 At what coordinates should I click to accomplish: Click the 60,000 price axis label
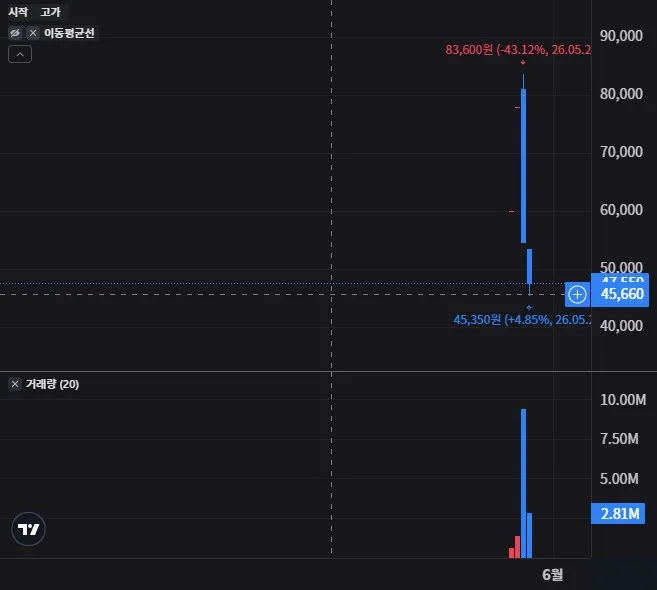(x=621, y=210)
